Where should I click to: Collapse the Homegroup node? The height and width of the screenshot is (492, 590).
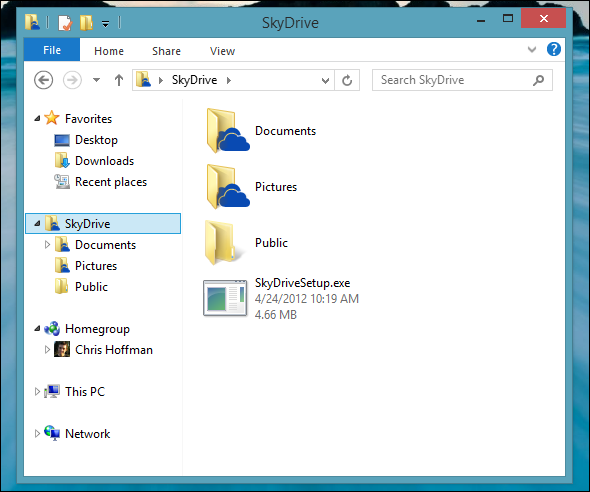click(x=37, y=329)
